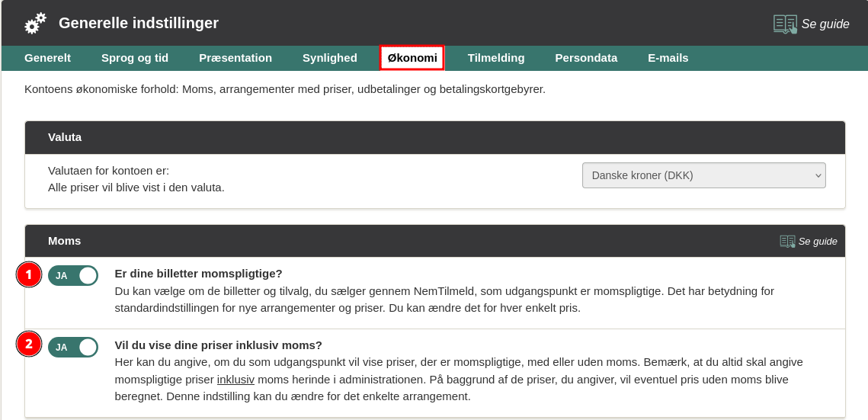Image resolution: width=868 pixels, height=420 pixels.
Task: Select the Økonomi tab
Action: click(412, 58)
